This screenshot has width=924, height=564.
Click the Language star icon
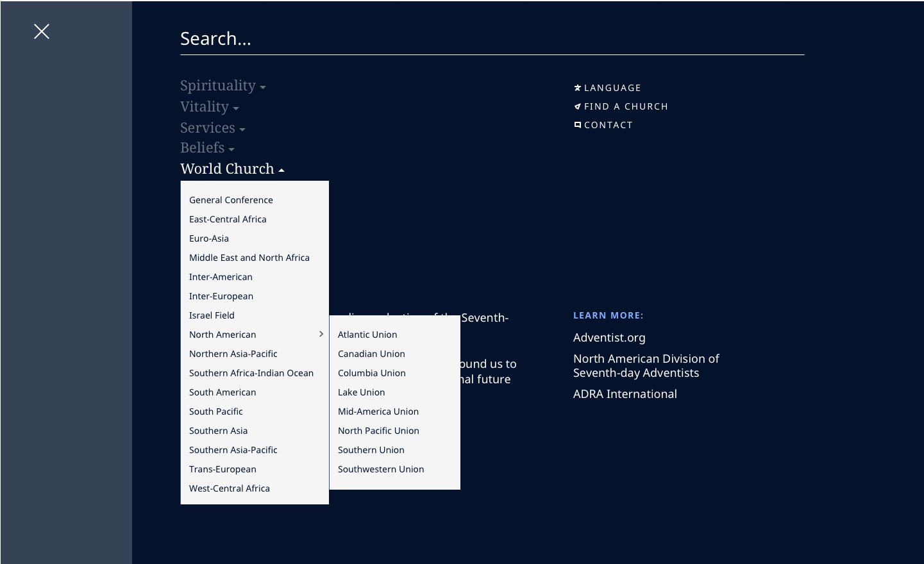pos(577,88)
